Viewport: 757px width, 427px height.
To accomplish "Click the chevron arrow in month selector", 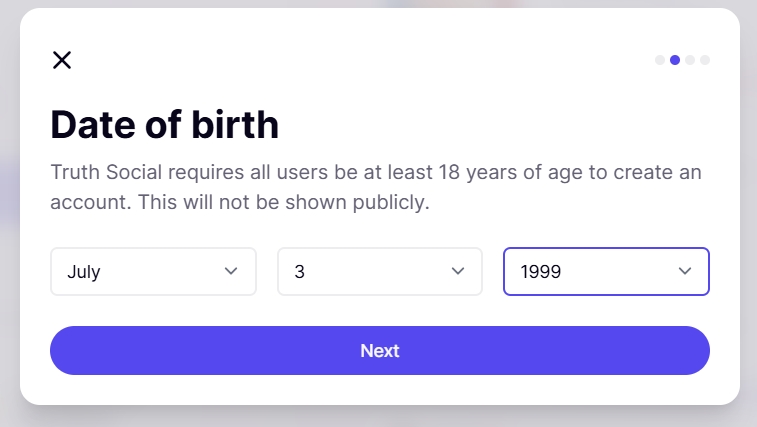I will (x=231, y=271).
